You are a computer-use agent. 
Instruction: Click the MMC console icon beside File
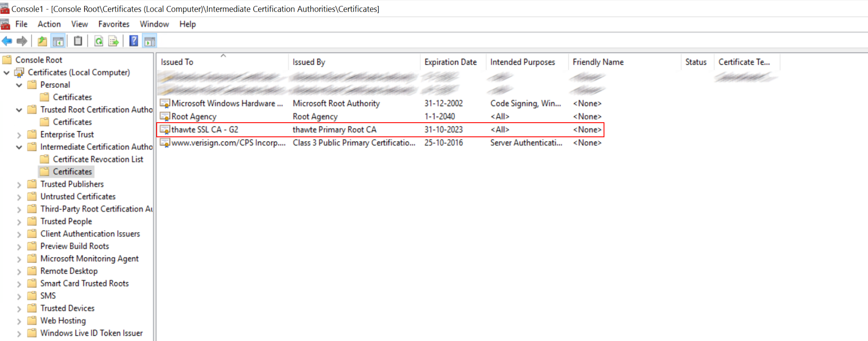coord(6,24)
